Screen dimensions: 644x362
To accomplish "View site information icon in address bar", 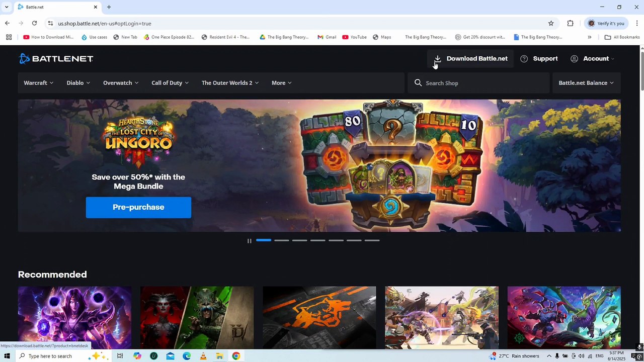I will (50, 23).
